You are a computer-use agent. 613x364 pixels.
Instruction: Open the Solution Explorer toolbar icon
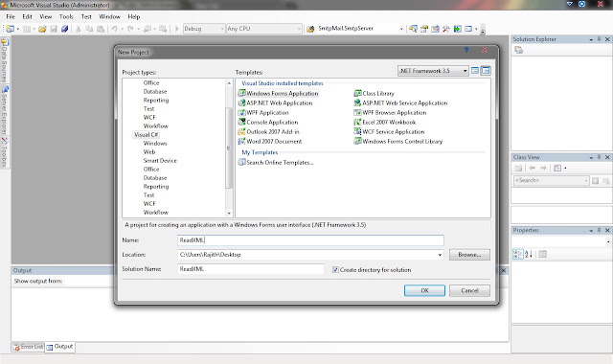click(413, 29)
